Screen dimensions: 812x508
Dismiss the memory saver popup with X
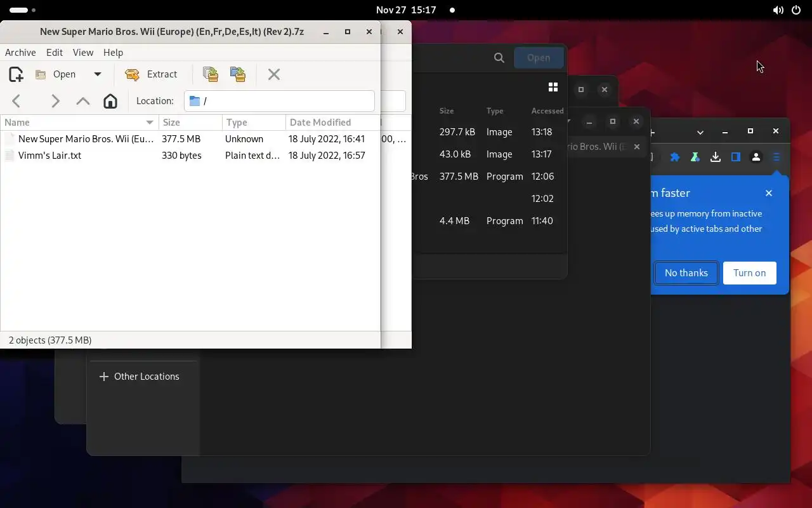click(769, 193)
